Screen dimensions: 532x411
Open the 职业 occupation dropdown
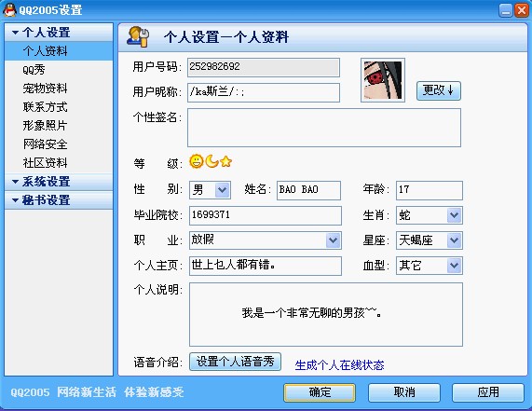(x=334, y=240)
